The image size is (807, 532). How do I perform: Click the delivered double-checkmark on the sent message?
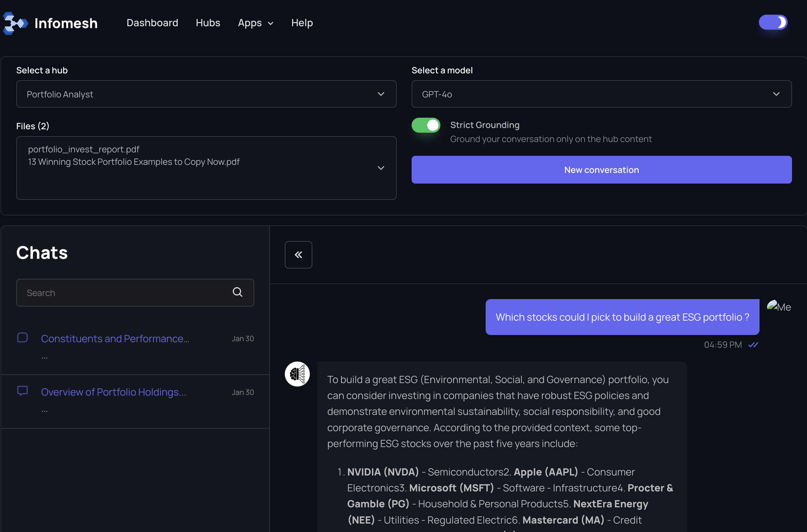(x=753, y=344)
